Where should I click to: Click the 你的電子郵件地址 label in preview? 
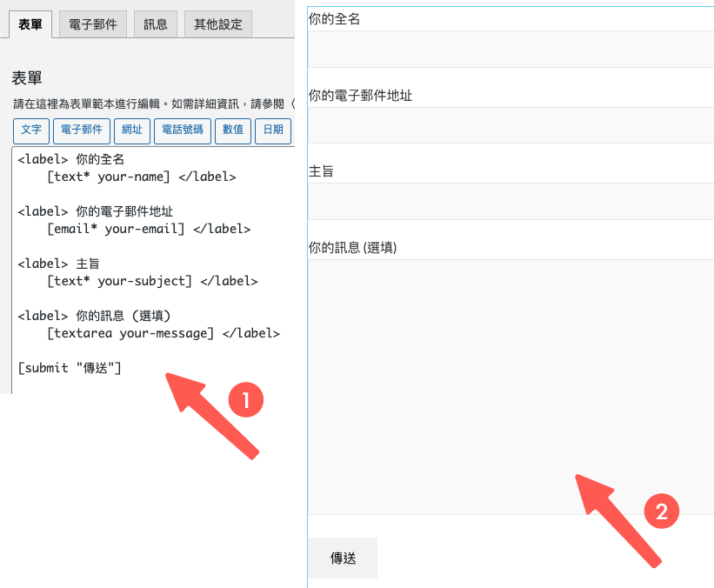pyautogui.click(x=360, y=96)
